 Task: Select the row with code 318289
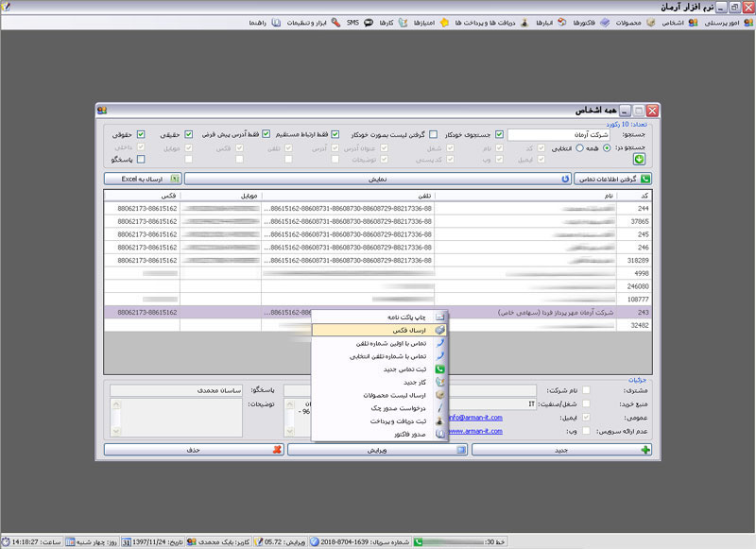377,260
